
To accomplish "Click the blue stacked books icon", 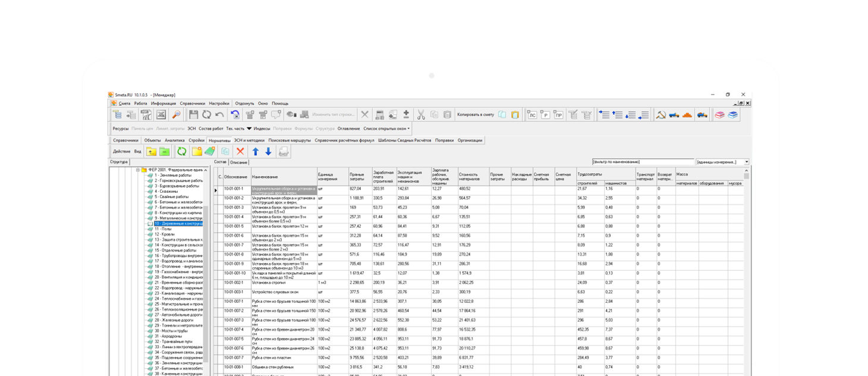I will 732,115.
